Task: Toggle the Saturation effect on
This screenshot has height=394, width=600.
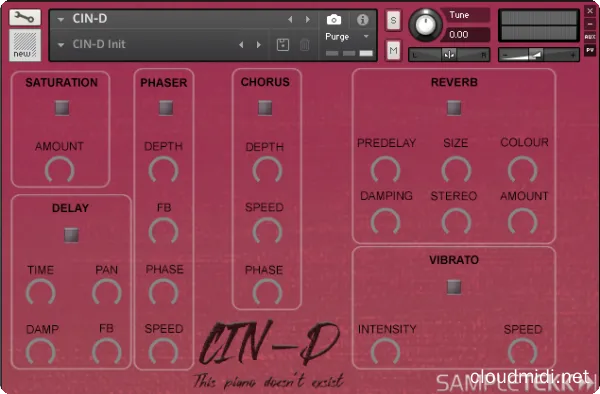Action: pyautogui.click(x=62, y=108)
